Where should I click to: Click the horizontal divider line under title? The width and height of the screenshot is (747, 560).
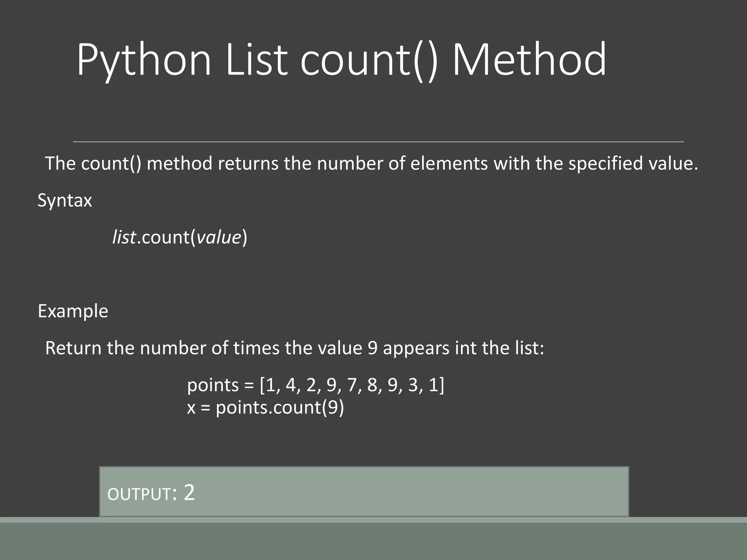point(378,142)
